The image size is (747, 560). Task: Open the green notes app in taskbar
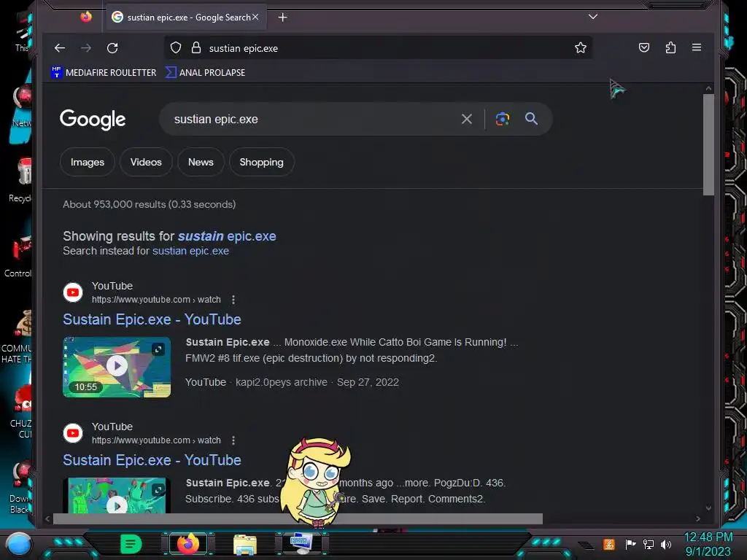coord(131,544)
